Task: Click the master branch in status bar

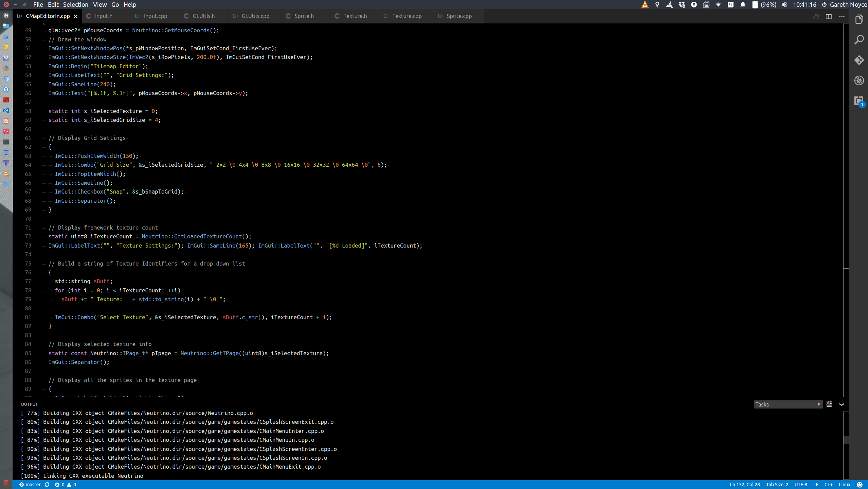Action: 30,485
